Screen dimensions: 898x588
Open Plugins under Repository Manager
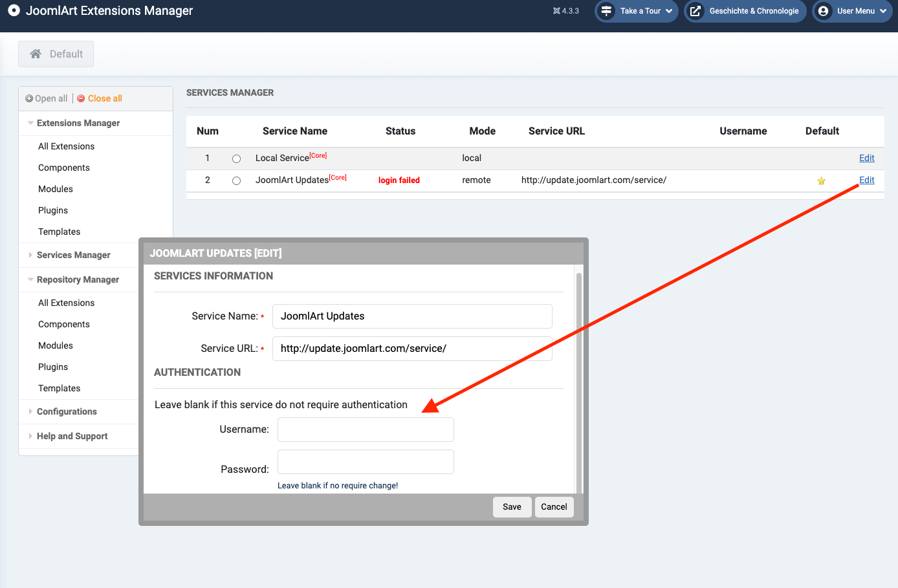pyautogui.click(x=53, y=367)
